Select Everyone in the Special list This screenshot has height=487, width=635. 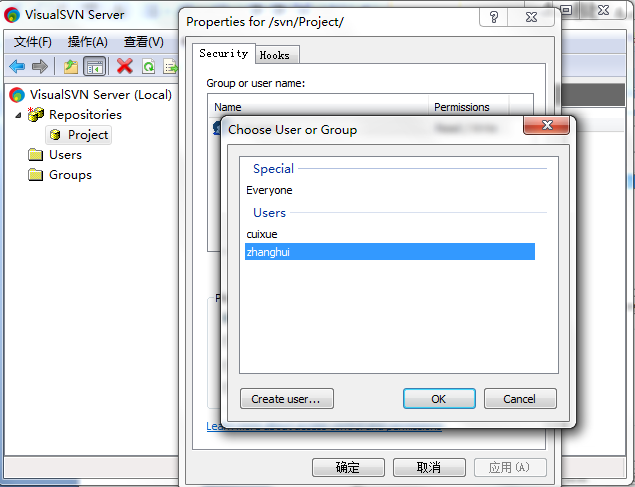(269, 190)
